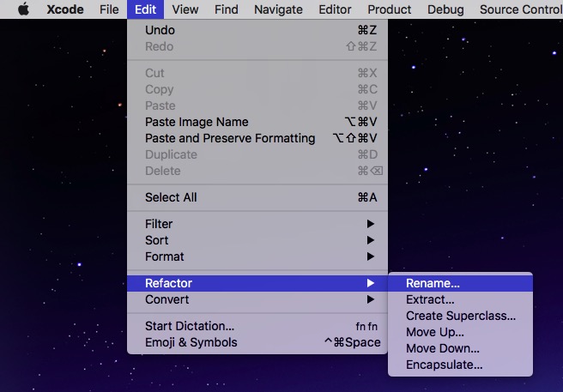Open the File menu
Screen dimensions: 563x392
[109, 9]
